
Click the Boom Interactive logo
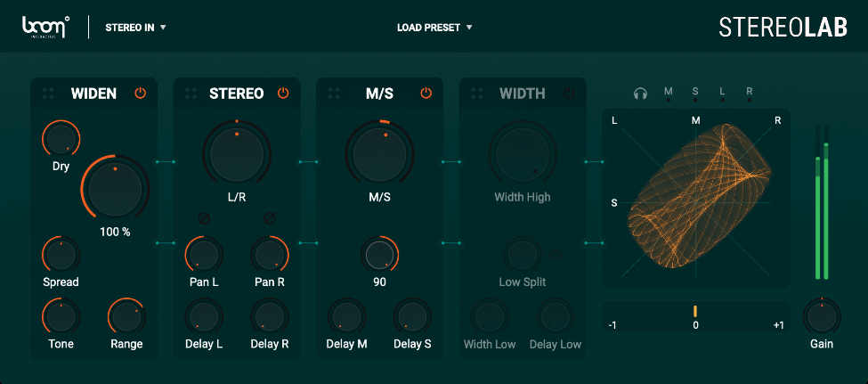(x=45, y=27)
